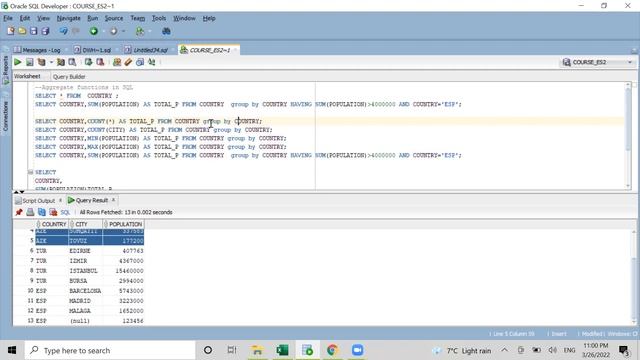The image size is (640, 360).
Task: Click the SQL Worksheet icon in main toolbar
Action: 140,31
